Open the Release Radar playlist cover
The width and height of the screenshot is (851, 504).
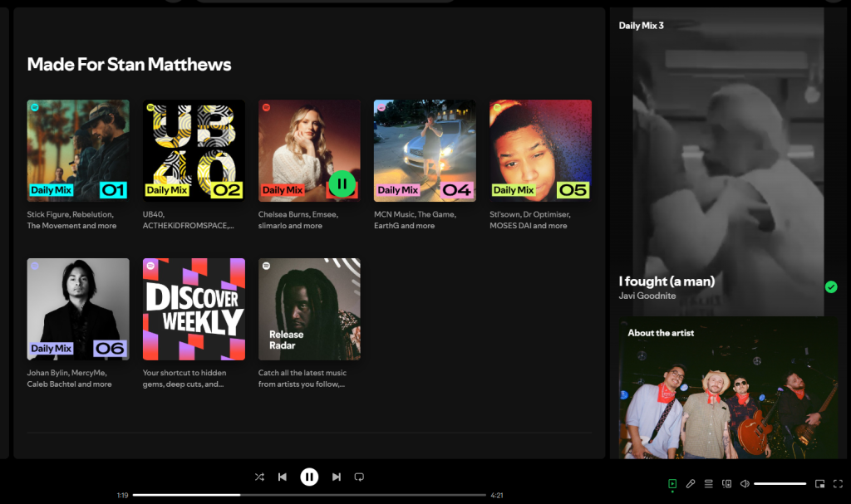pyautogui.click(x=309, y=309)
